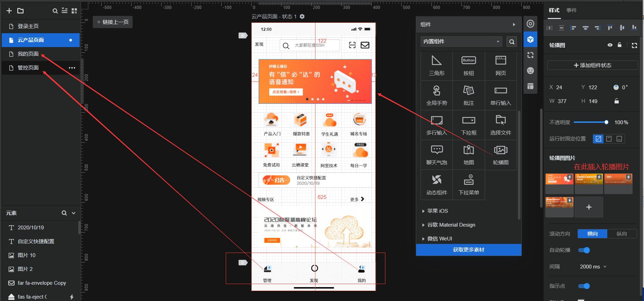
Task: Open the template layout tab in side strip
Action: [530, 86]
